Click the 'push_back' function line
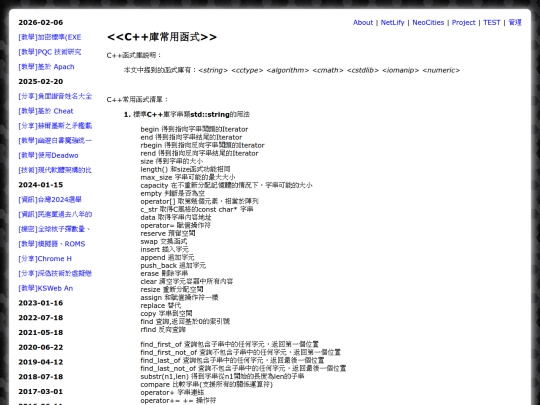 (x=173, y=266)
